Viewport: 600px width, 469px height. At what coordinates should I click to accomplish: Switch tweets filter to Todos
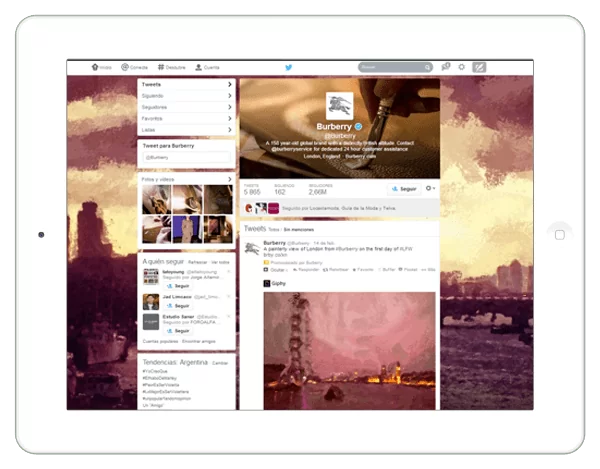tap(274, 230)
